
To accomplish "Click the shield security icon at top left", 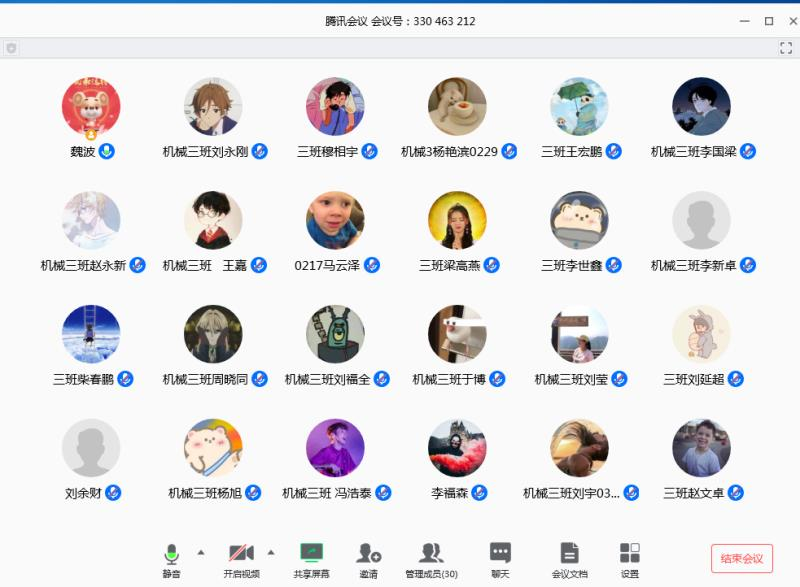I will click(11, 48).
